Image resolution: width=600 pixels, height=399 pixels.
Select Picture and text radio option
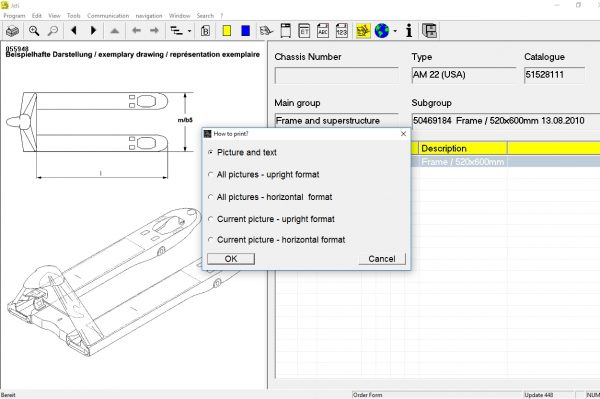(210, 152)
